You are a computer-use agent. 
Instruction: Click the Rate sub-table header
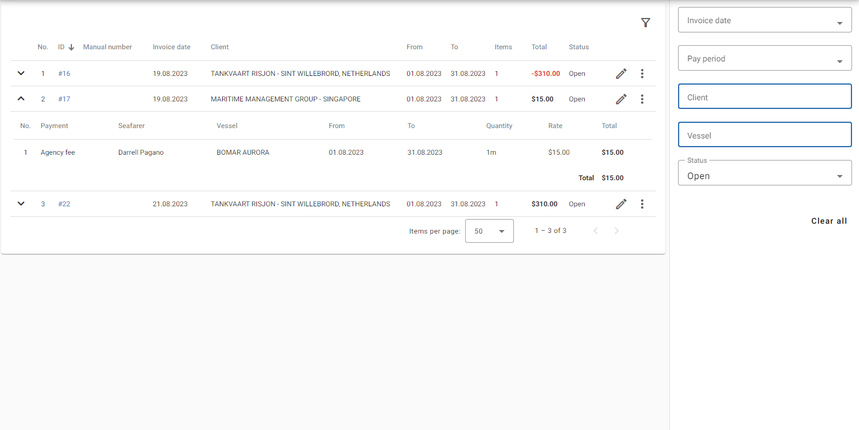tap(555, 126)
